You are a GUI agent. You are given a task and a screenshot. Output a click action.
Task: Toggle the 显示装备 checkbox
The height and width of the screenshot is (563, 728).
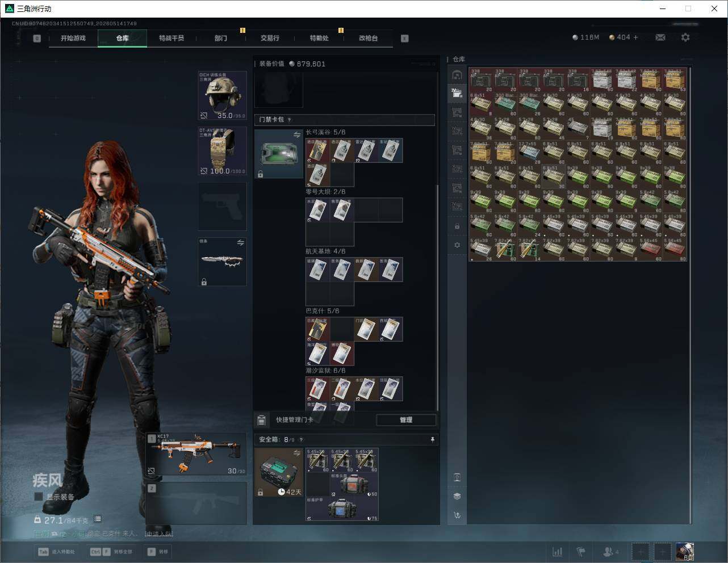(x=39, y=497)
